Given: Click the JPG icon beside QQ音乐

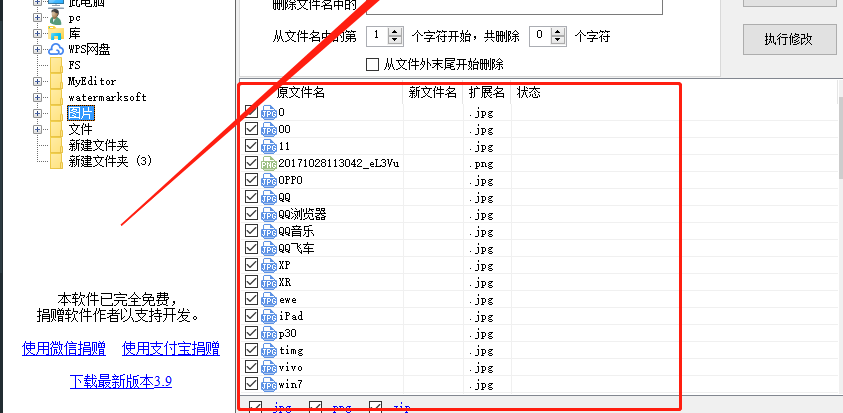Looking at the screenshot, I should pos(269,232).
